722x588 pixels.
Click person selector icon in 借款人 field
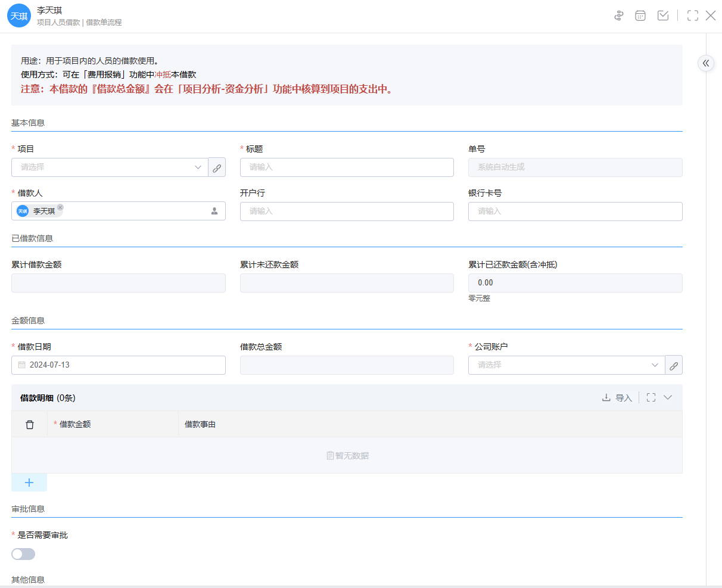(214, 211)
